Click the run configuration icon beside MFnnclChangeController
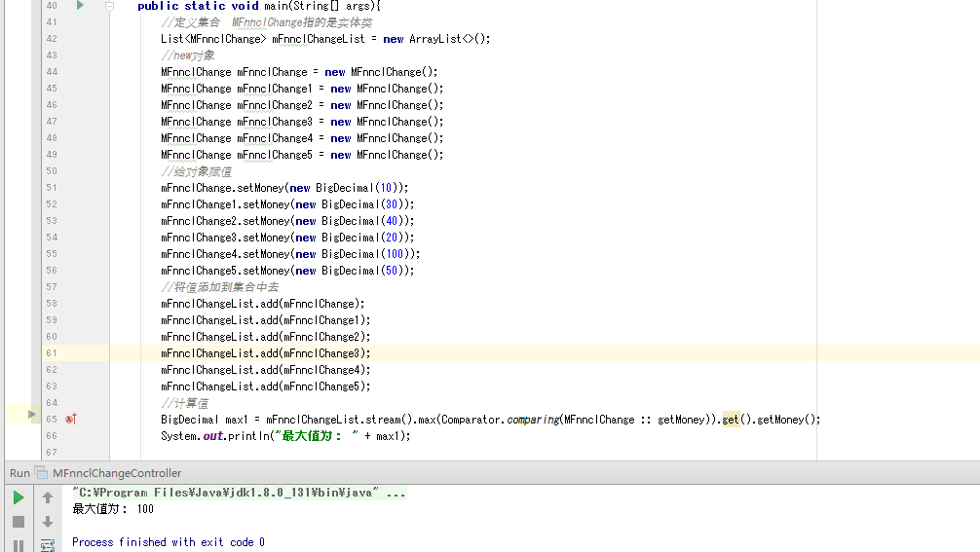This screenshot has width=980, height=552. coord(41,473)
